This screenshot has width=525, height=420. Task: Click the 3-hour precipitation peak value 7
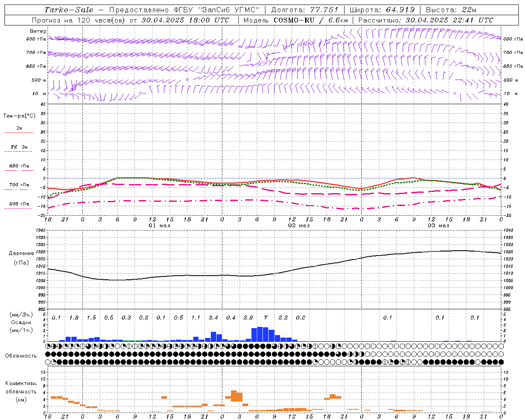tap(266, 318)
